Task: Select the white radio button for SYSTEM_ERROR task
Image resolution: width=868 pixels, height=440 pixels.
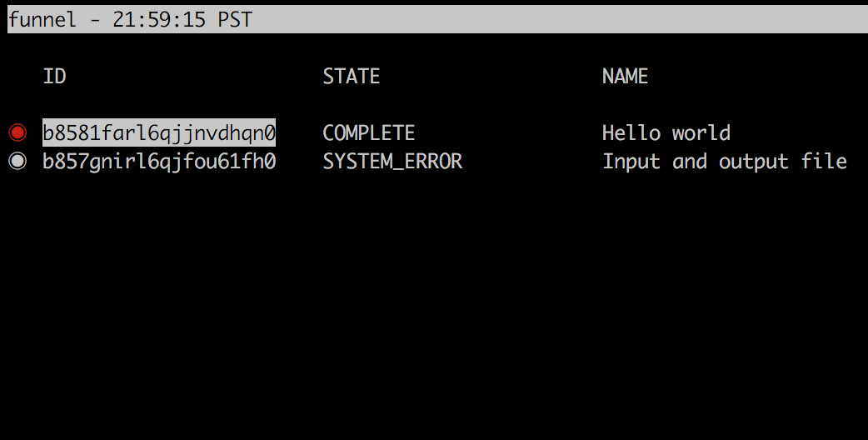Action: [17, 161]
